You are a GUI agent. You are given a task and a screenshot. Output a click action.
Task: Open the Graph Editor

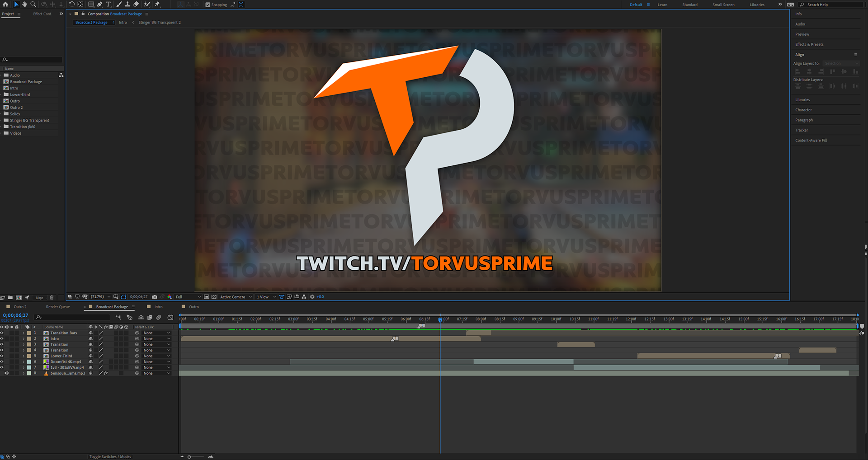[170, 317]
